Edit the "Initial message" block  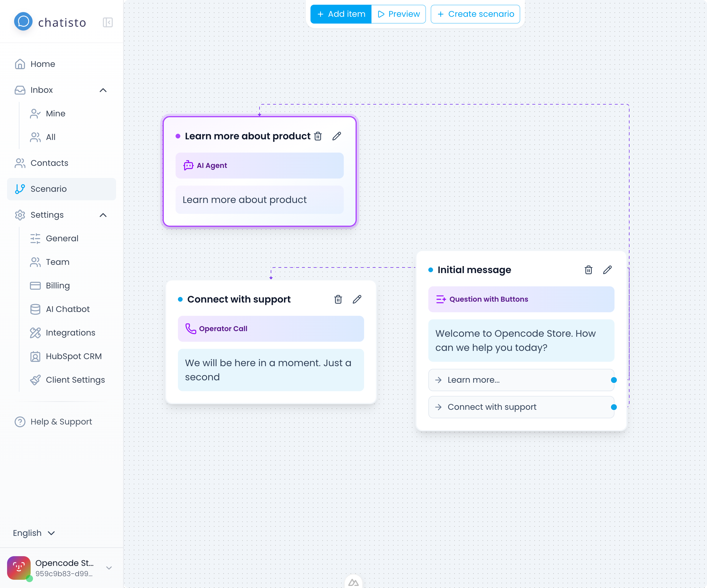tap(607, 270)
